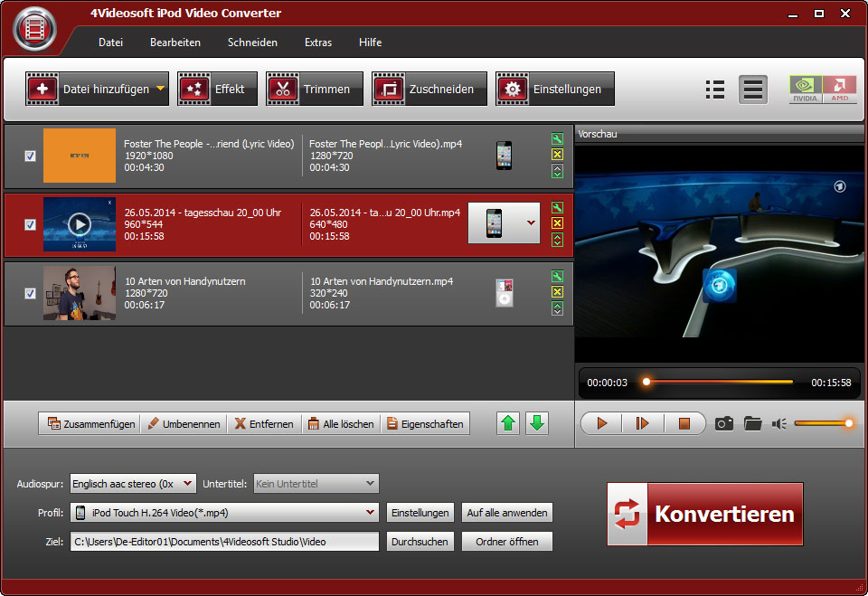Start conversion with Konvertieren

point(704,514)
